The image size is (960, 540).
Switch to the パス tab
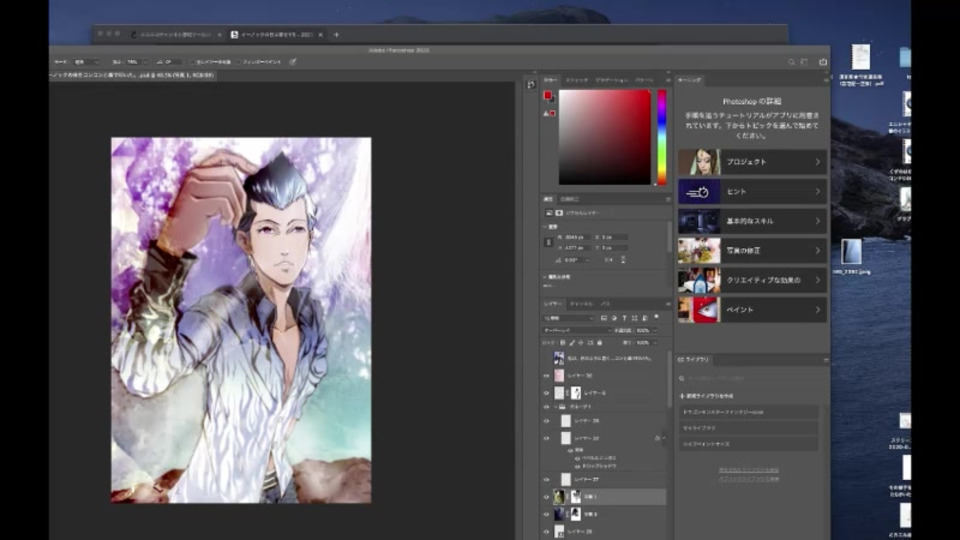click(605, 304)
